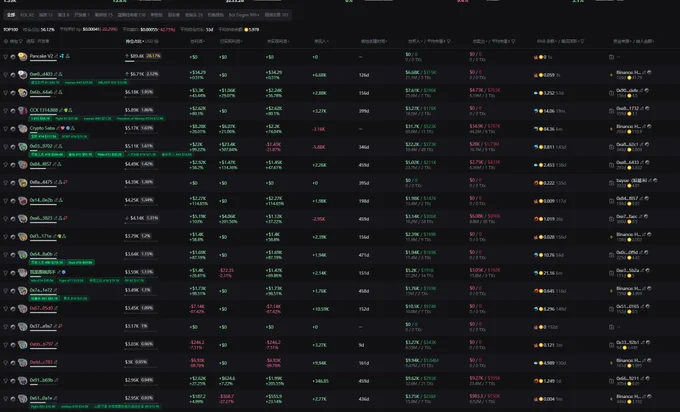The image size is (680, 412).
Task: Click the edit pencil next to 0xdd..c783
Action: [x=56, y=362]
